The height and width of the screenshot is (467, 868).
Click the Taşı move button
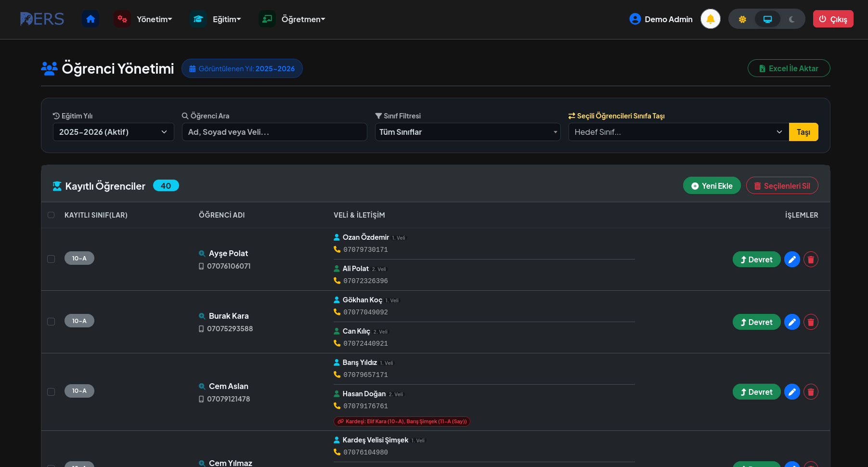click(x=803, y=132)
